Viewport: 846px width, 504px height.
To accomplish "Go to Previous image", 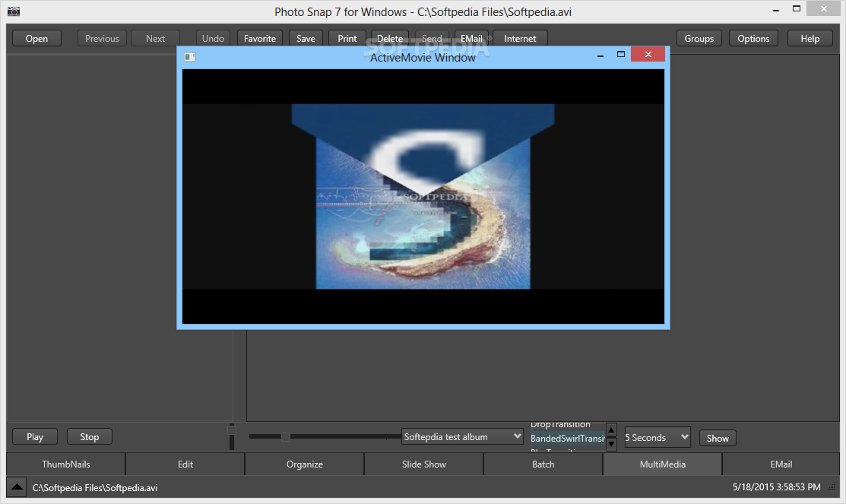I will coord(102,38).
